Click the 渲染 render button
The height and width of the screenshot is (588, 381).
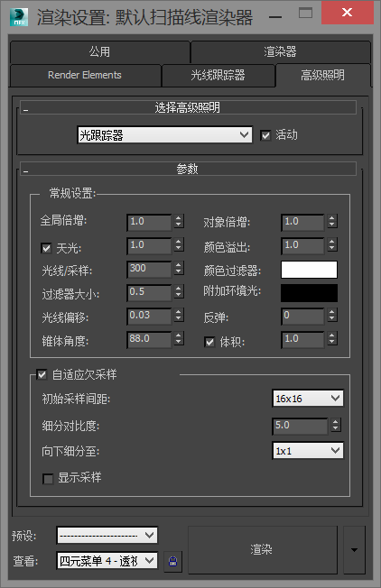pos(262,550)
